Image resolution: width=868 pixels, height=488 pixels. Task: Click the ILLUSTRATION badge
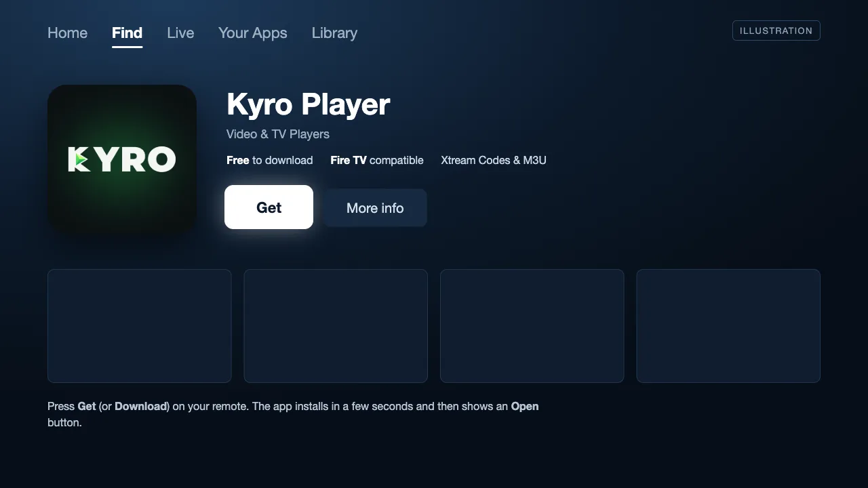[x=776, y=30]
